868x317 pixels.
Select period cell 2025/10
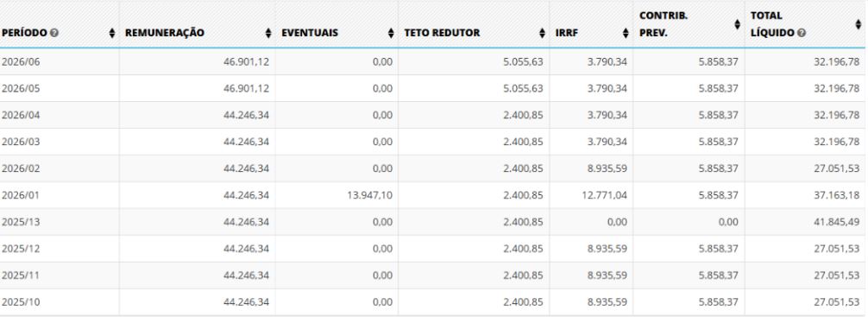tap(21, 302)
